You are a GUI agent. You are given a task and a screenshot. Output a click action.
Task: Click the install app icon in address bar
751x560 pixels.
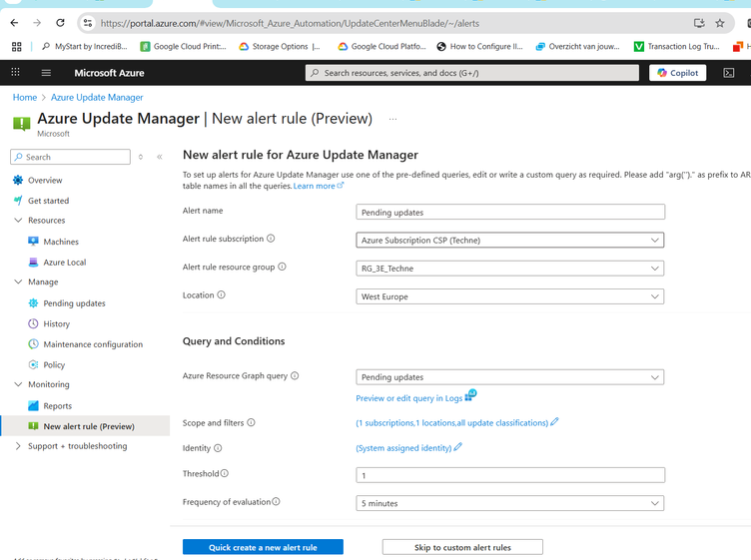pos(699,23)
